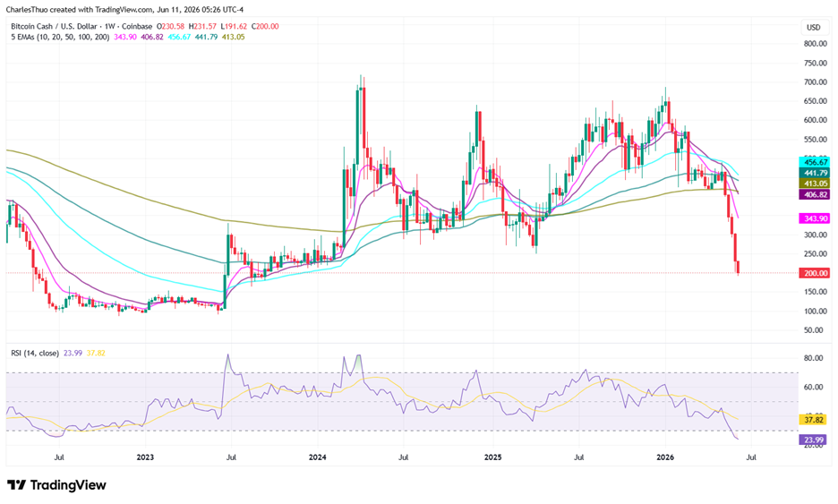Select the RSI (14, close) indicator label
The image size is (838, 504).
pyautogui.click(x=35, y=353)
